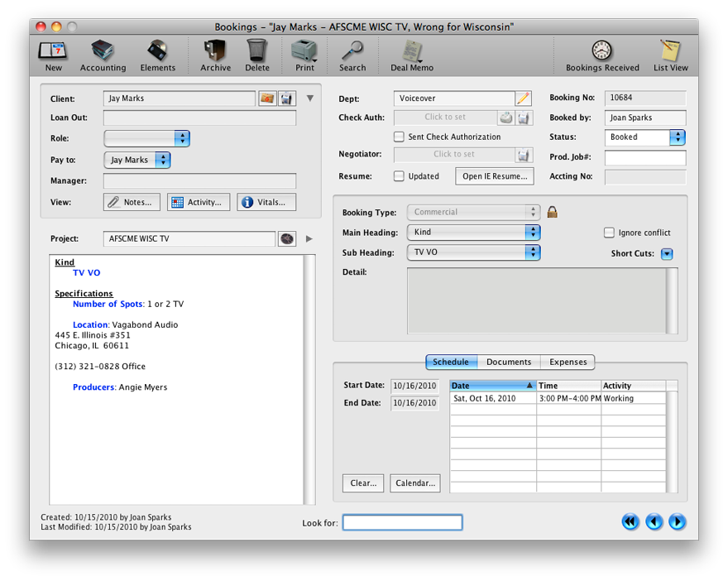The width and height of the screenshot is (728, 581).
Task: Click the client fax icon beside the Client field
Action: click(x=287, y=98)
